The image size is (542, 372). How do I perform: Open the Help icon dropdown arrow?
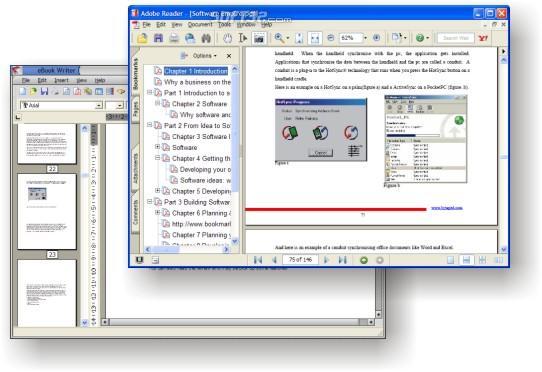point(428,38)
